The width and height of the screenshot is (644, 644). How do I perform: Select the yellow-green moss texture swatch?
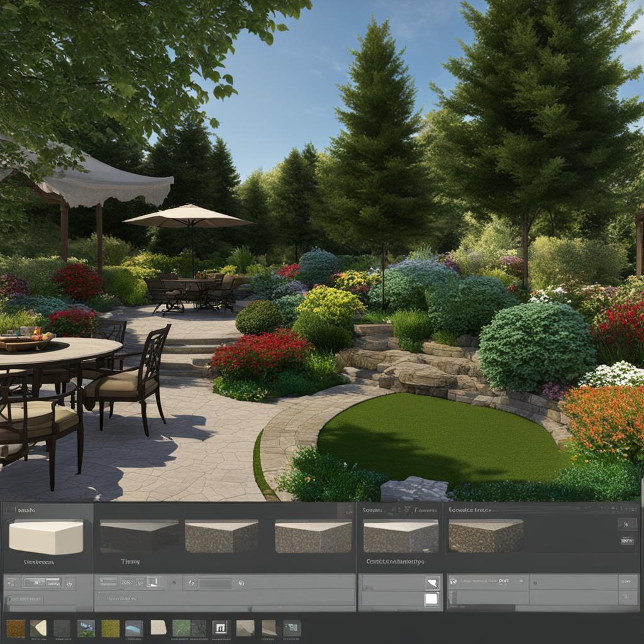111,628
